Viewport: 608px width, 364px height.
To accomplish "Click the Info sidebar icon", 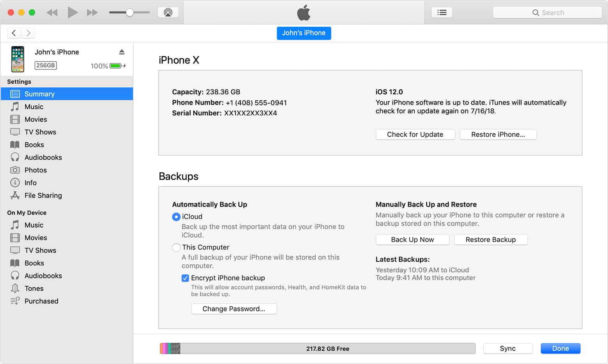I will click(15, 182).
